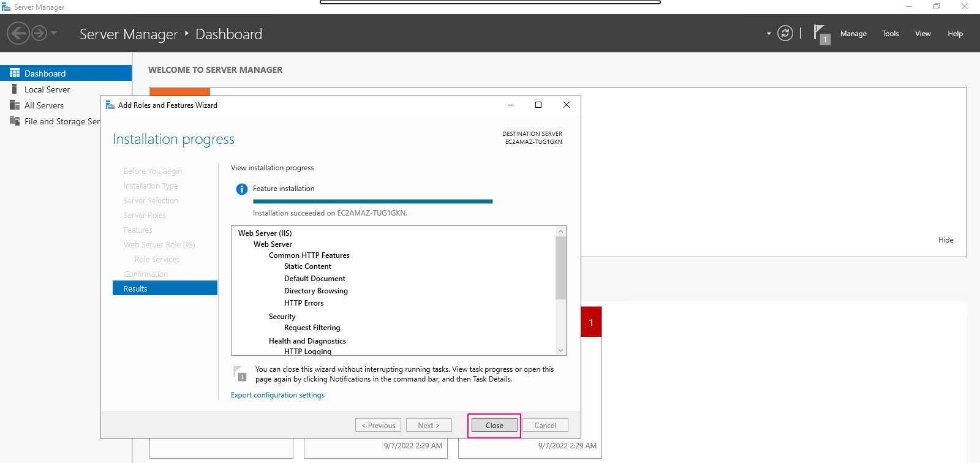This screenshot has height=463, width=980.
Task: Select Directory Browsing in results list
Action: (x=316, y=290)
